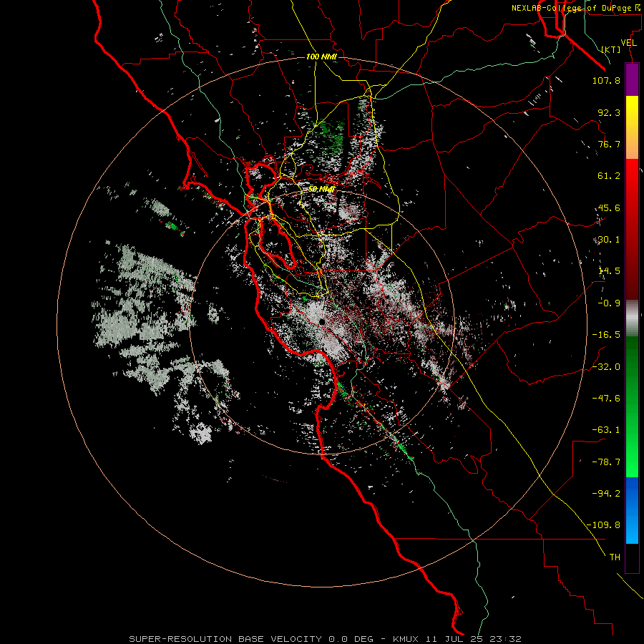Click the -16.5 velocity scale value
This screenshot has width=644, height=644.
coord(606,335)
